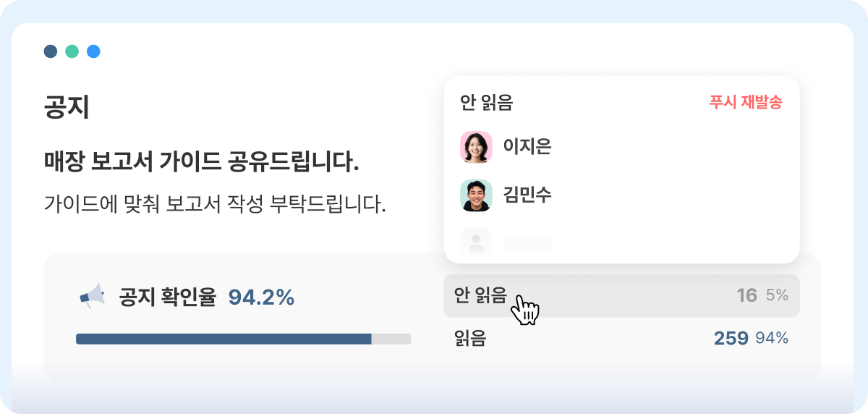This screenshot has width=868, height=414.
Task: Select the 읽음 row with 259
Action: point(621,338)
